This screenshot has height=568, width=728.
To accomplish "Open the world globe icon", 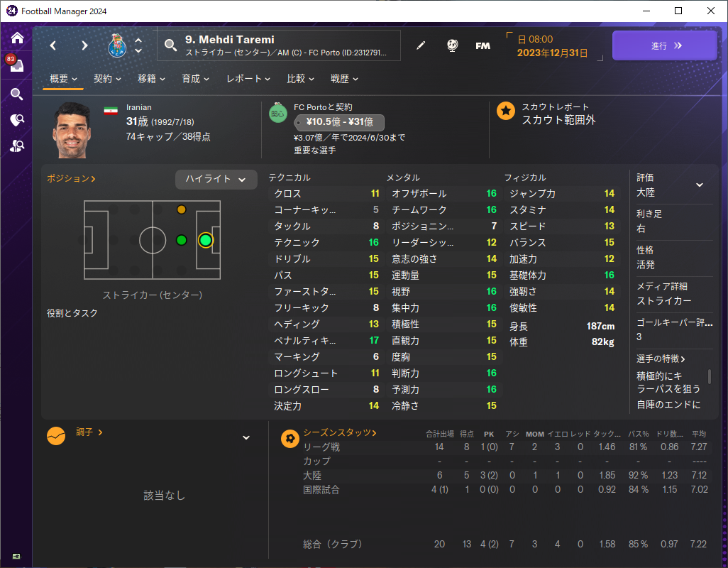I will click(452, 45).
